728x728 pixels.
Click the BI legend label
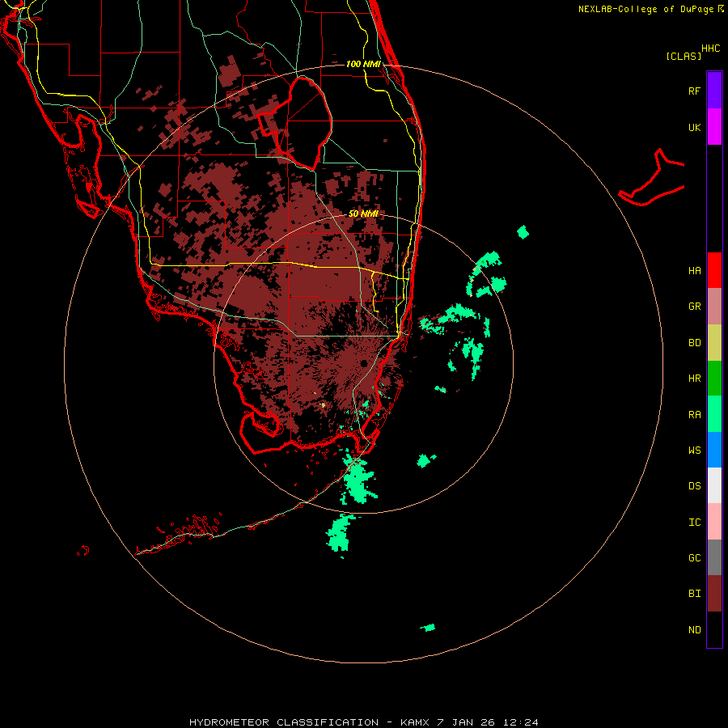click(x=694, y=594)
